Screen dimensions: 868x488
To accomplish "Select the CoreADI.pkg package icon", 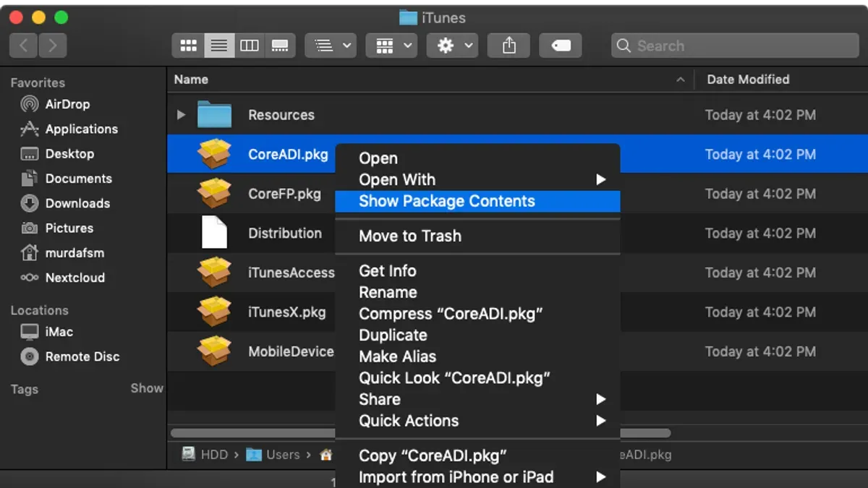I will [214, 154].
